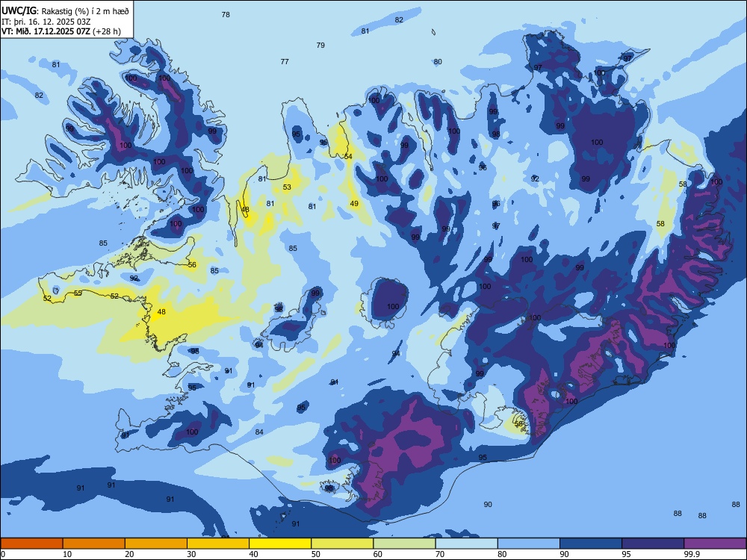Select the orange 10–20 legend swatch
Viewport: 747px width, 560px height.
click(94, 544)
